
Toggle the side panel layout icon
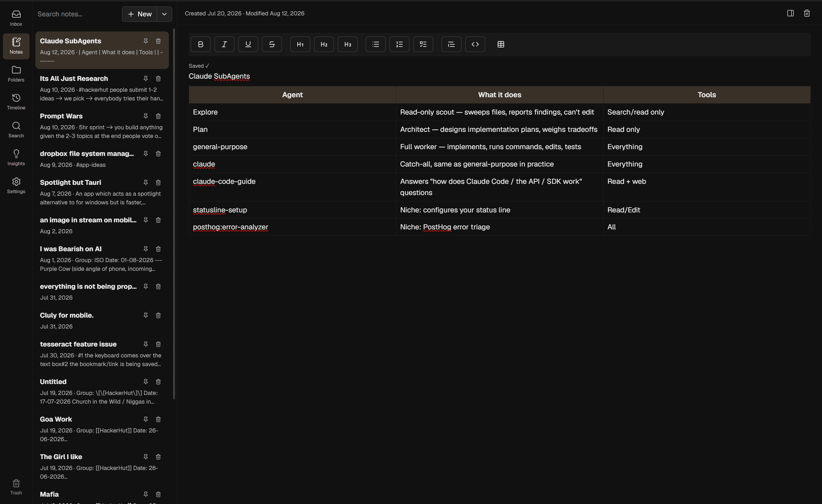(x=790, y=13)
